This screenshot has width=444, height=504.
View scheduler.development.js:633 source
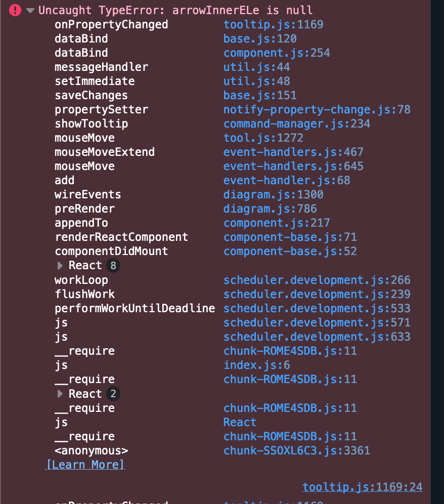[x=317, y=337]
